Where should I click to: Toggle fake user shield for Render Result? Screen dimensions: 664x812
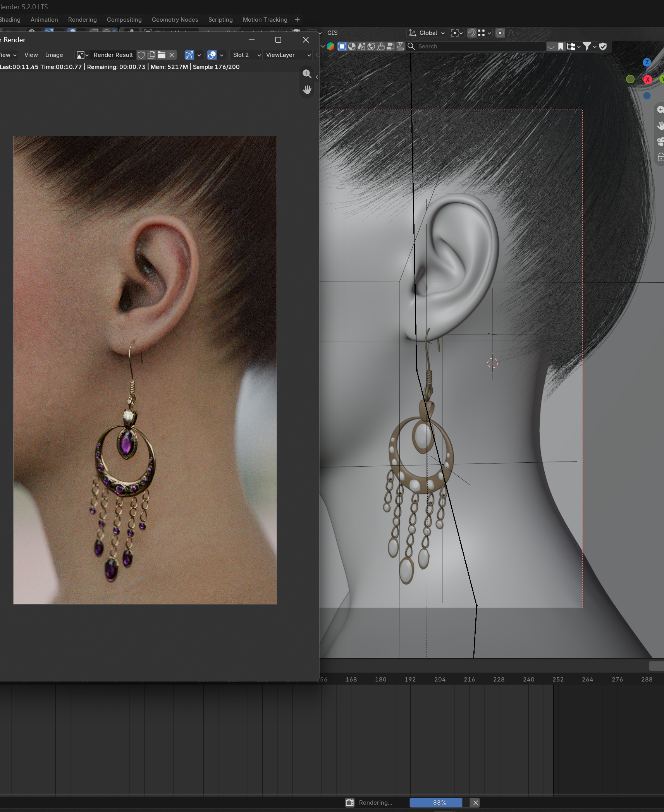pos(141,55)
